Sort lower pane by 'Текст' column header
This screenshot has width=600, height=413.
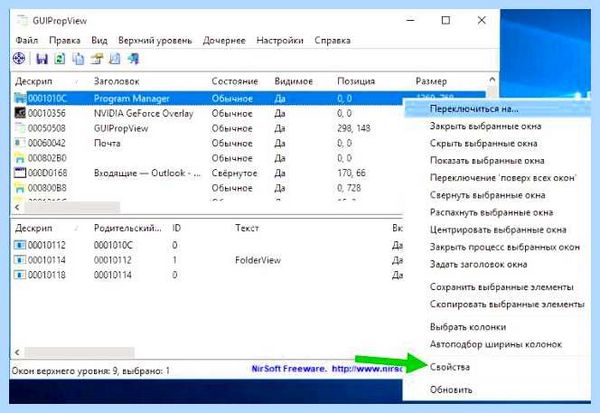(247, 228)
